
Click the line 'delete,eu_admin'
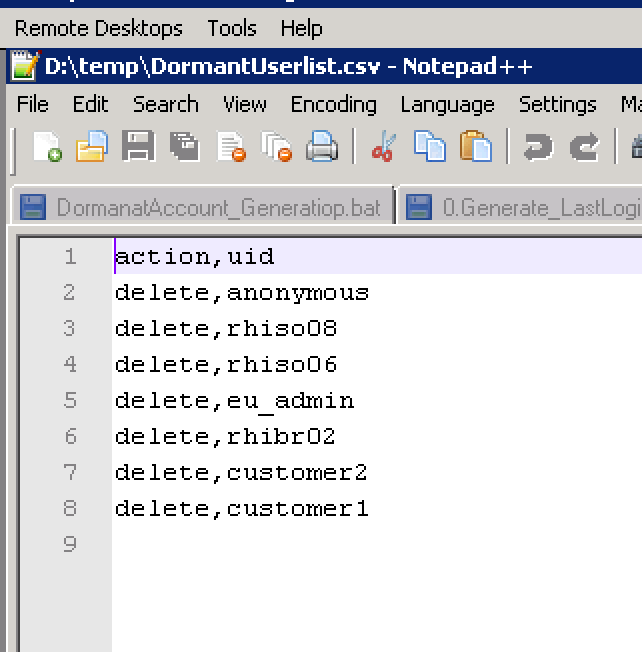(x=234, y=401)
